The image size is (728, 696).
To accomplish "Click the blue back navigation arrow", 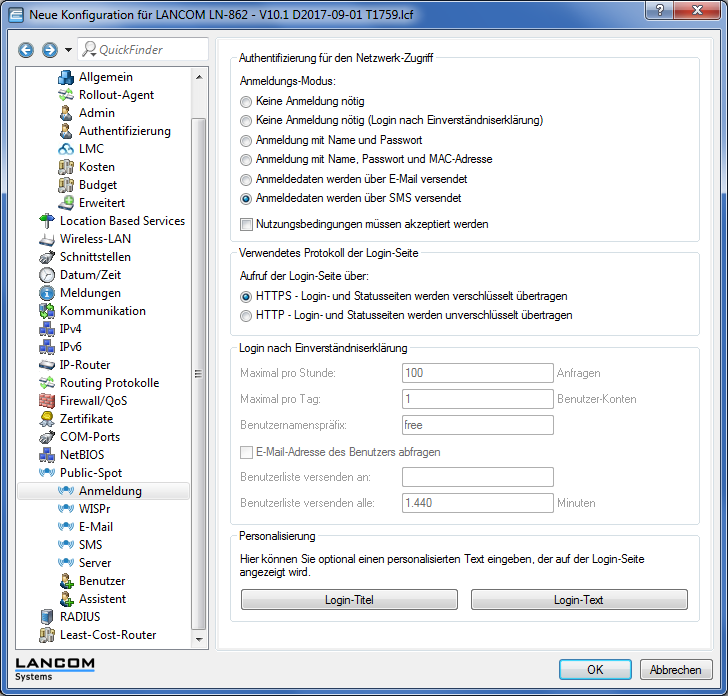I will [26, 50].
